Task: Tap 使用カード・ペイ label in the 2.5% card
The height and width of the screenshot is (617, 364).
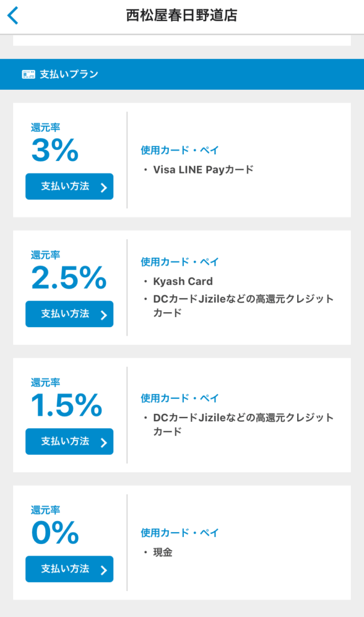Action: pyautogui.click(x=180, y=262)
